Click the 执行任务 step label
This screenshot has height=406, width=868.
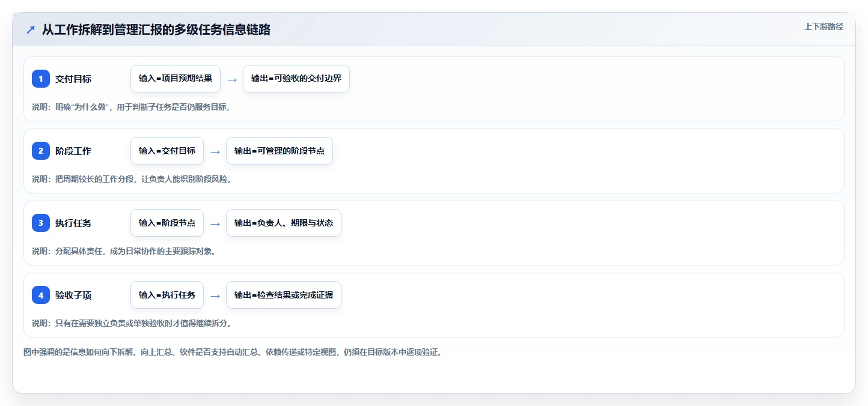73,223
